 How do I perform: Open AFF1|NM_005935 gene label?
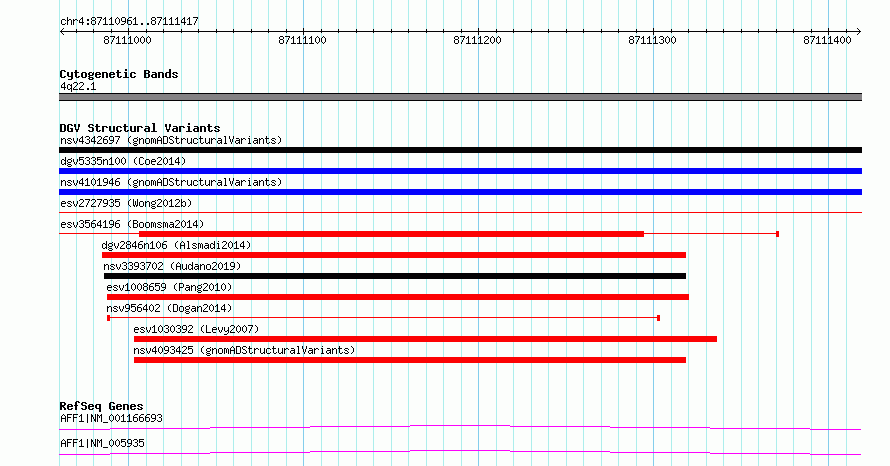(x=102, y=443)
